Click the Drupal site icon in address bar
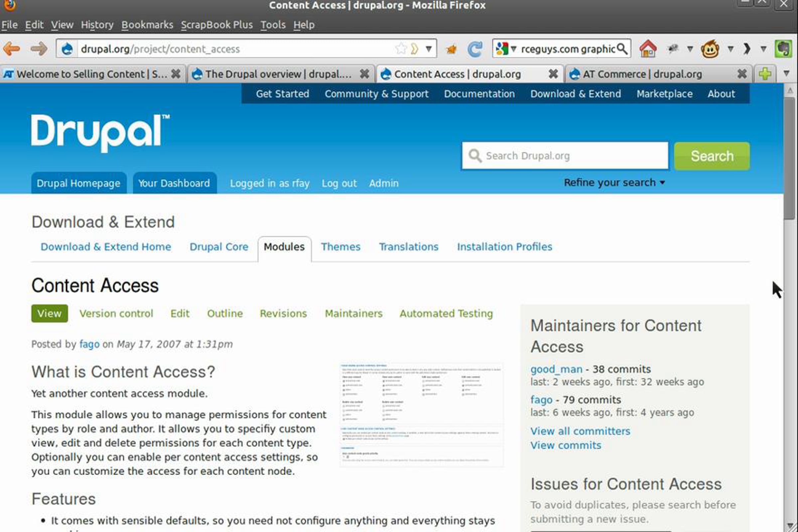This screenshot has width=798, height=532. tap(67, 49)
